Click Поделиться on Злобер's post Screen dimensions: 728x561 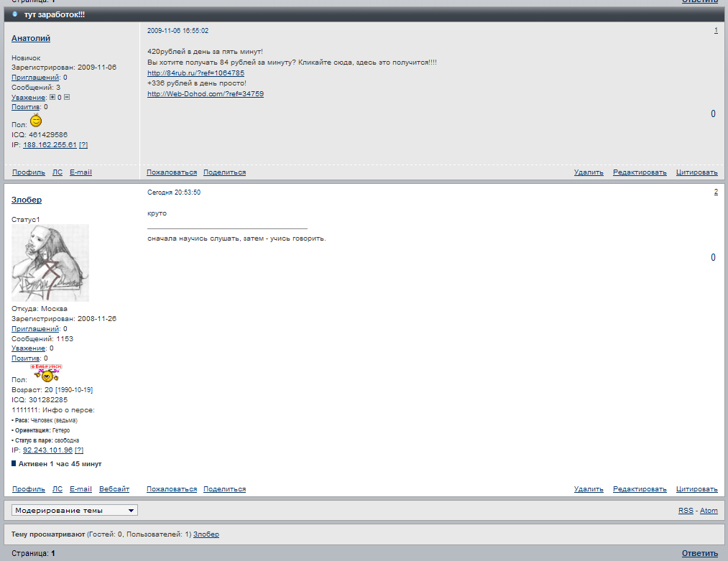225,489
